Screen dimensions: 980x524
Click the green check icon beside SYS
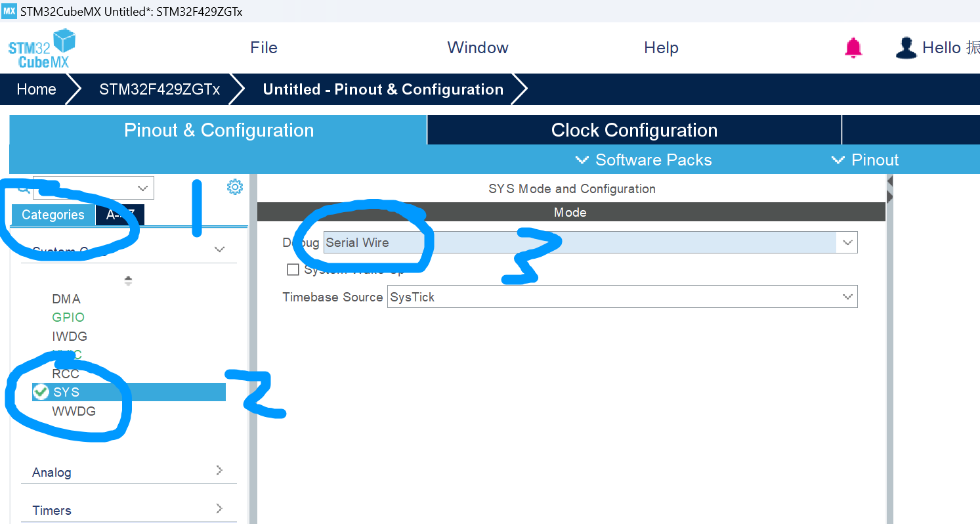(x=41, y=392)
